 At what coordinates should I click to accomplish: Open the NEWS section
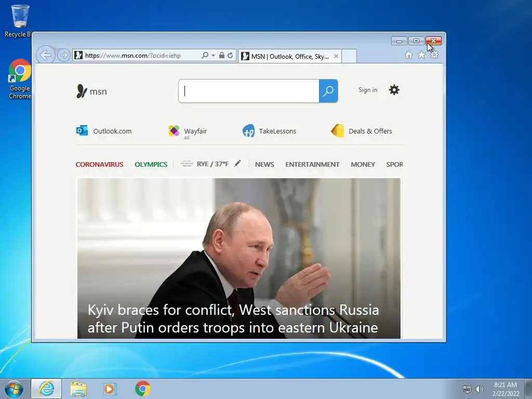point(264,165)
